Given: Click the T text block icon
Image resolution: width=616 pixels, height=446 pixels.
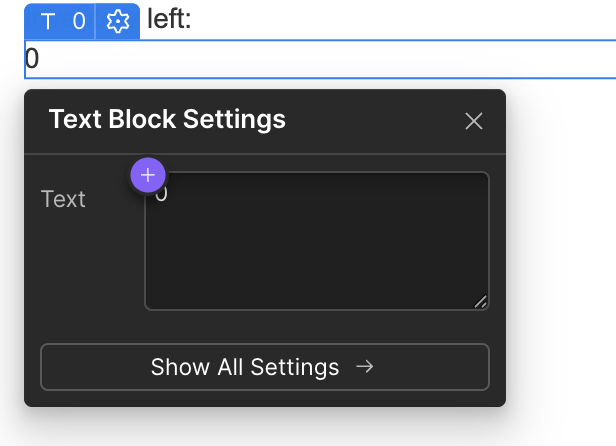Looking at the screenshot, I should pyautogui.click(x=48, y=21).
